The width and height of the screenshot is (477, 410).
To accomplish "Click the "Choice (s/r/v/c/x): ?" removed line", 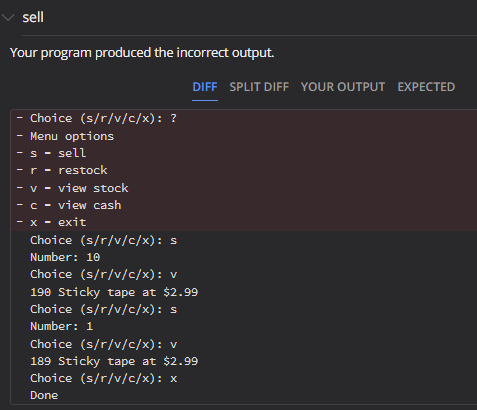I will 244,118.
